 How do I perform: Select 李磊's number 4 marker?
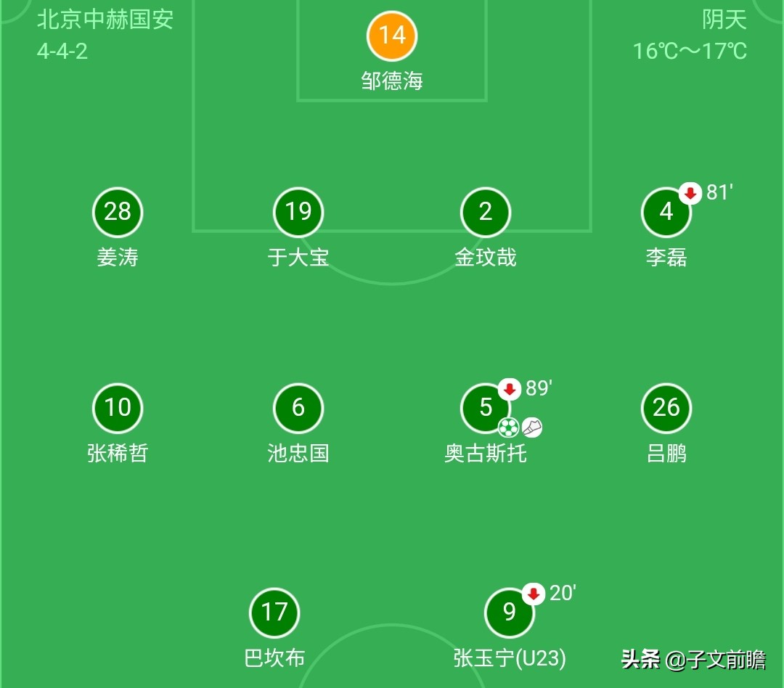[666, 212]
